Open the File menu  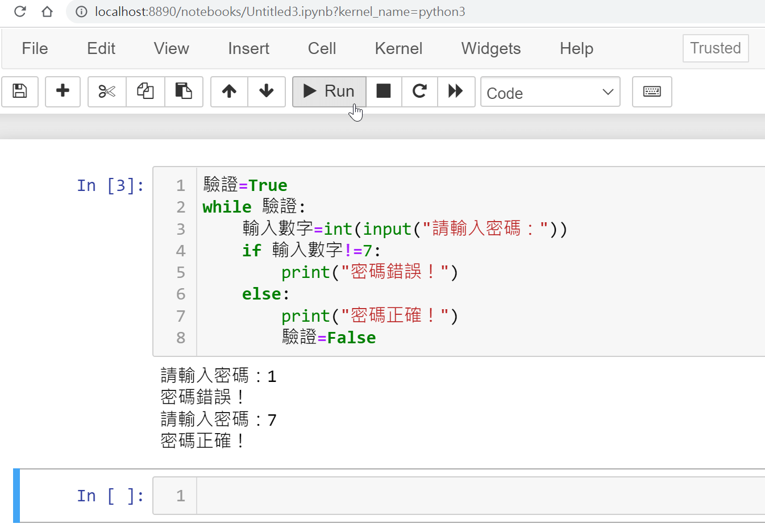(35, 49)
